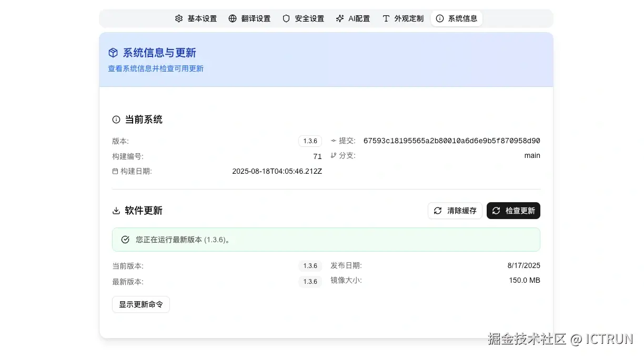Viewport: 644px width, 357px height.
Task: Click the 1.3.6 badge next to 当前版本
Action: (310, 266)
